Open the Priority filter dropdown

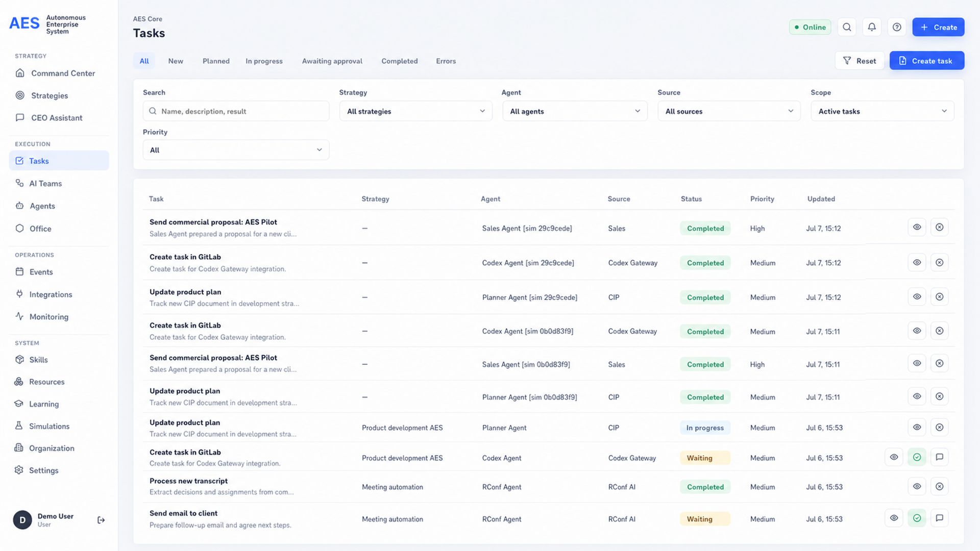pyautogui.click(x=236, y=150)
